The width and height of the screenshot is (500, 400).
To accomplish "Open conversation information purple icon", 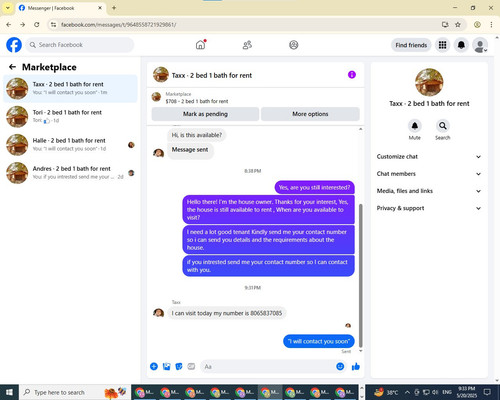I will click(x=352, y=75).
